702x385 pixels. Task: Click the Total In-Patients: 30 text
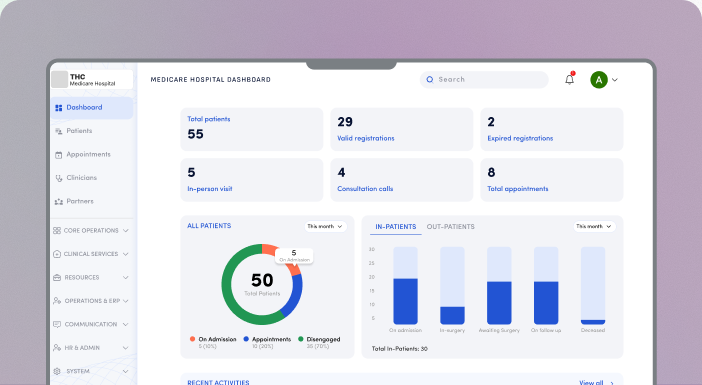tap(399, 349)
